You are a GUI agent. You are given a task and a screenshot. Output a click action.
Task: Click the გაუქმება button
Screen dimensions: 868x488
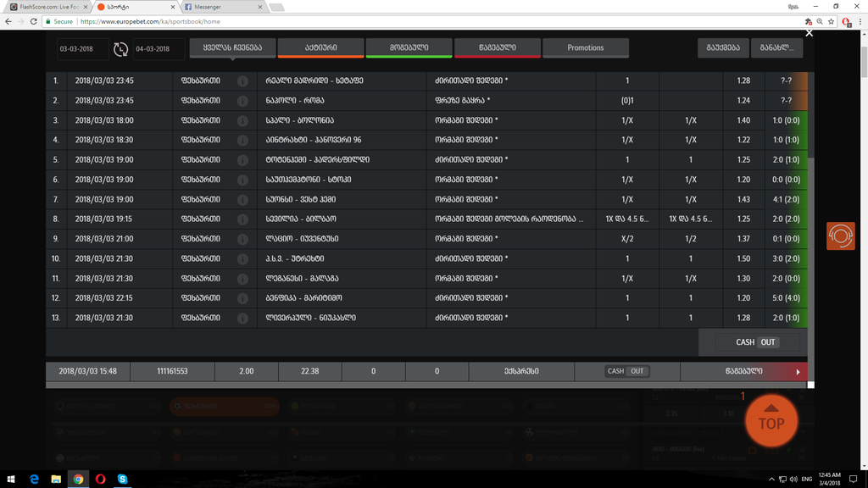(x=723, y=47)
